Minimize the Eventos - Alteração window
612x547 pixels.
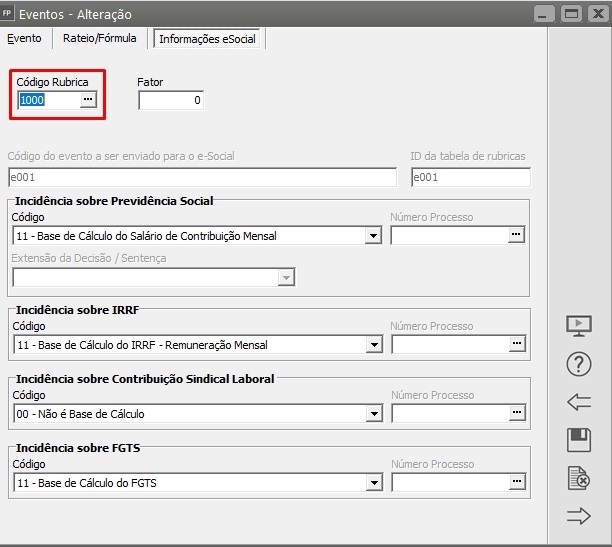544,14
